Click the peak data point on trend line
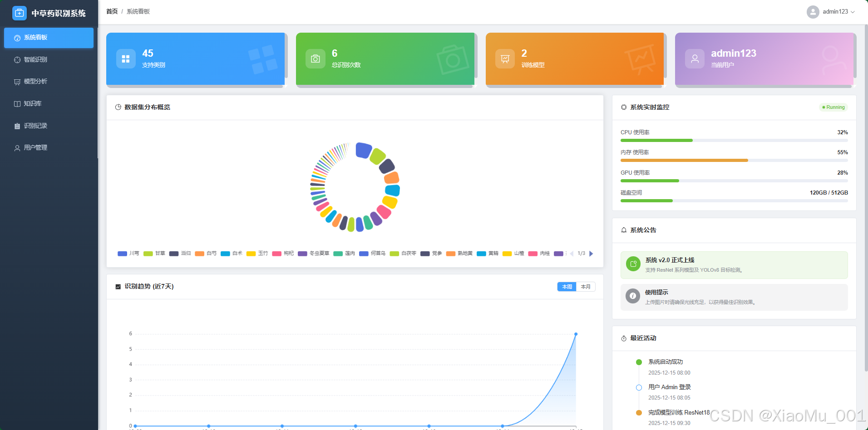 click(576, 334)
